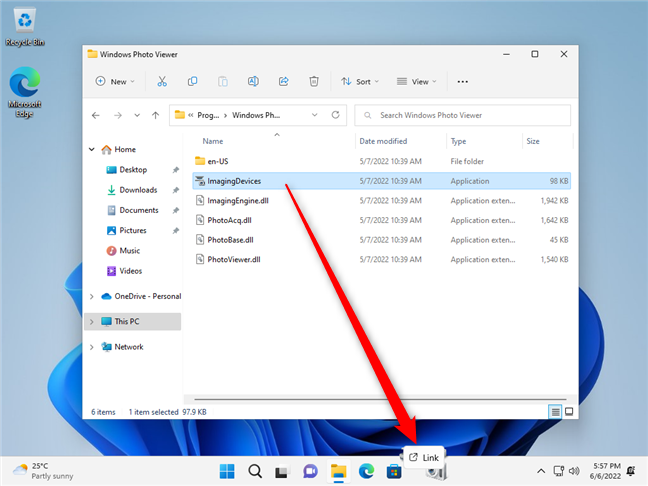Click Windows Ph... breadcrumb segment
The width and height of the screenshot is (648, 486).
tap(256, 115)
